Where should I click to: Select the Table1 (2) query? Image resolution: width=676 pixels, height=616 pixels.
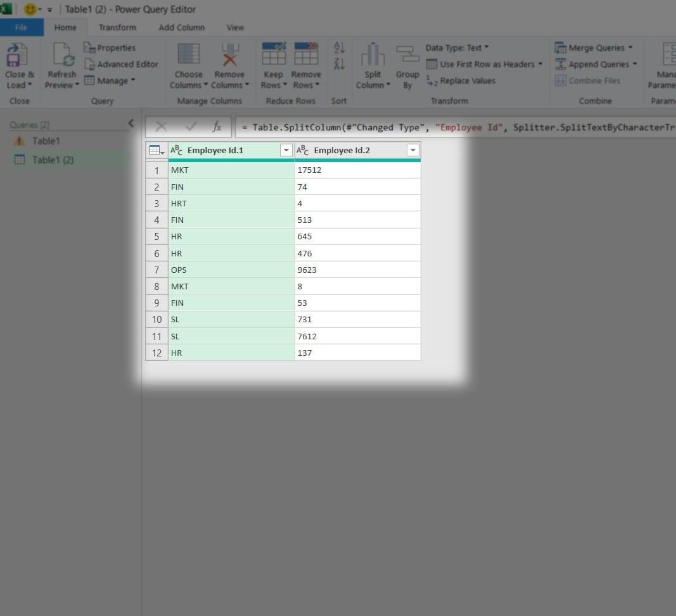point(53,160)
